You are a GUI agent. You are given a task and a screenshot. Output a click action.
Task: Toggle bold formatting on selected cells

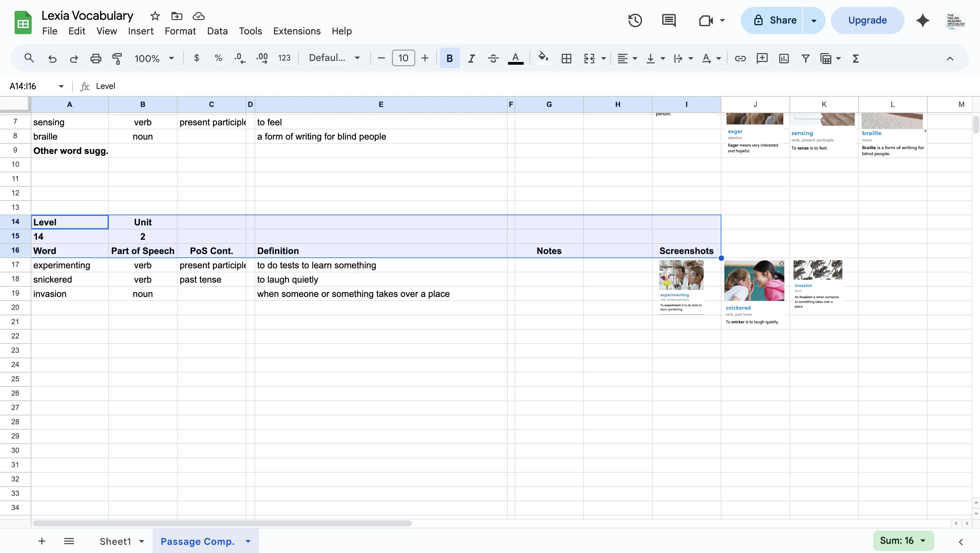point(449,58)
